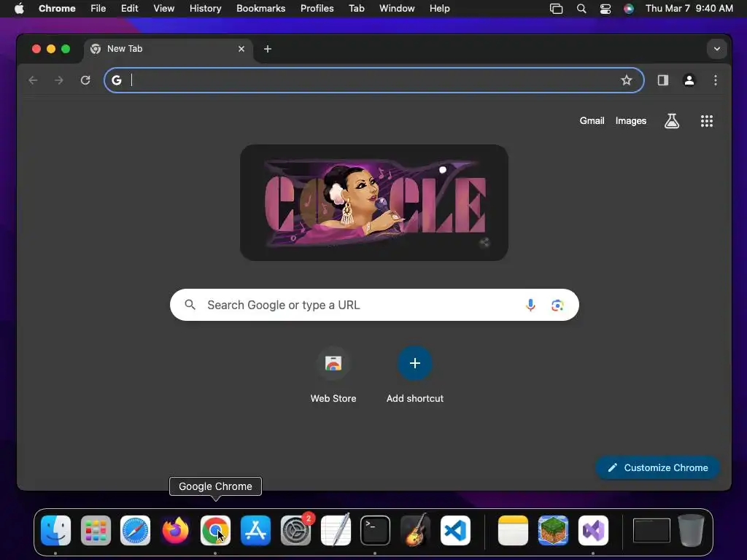Open the three-dot Chrome menu

pos(715,80)
